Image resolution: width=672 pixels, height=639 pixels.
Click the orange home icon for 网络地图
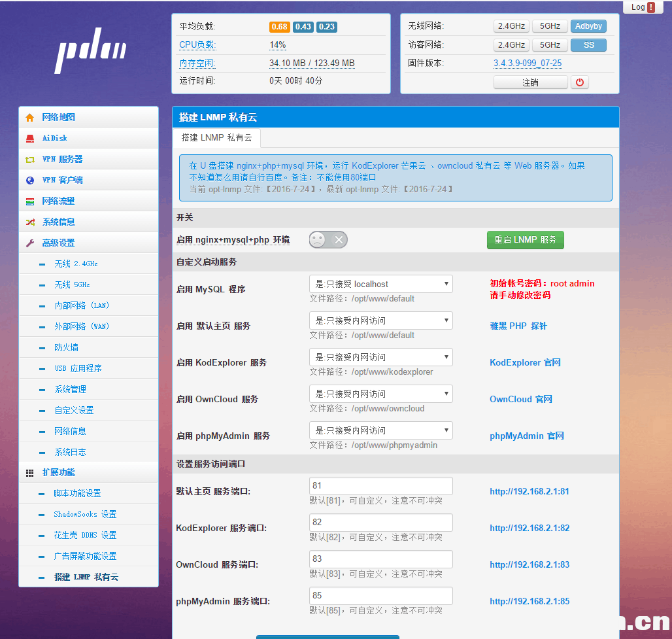coord(29,118)
